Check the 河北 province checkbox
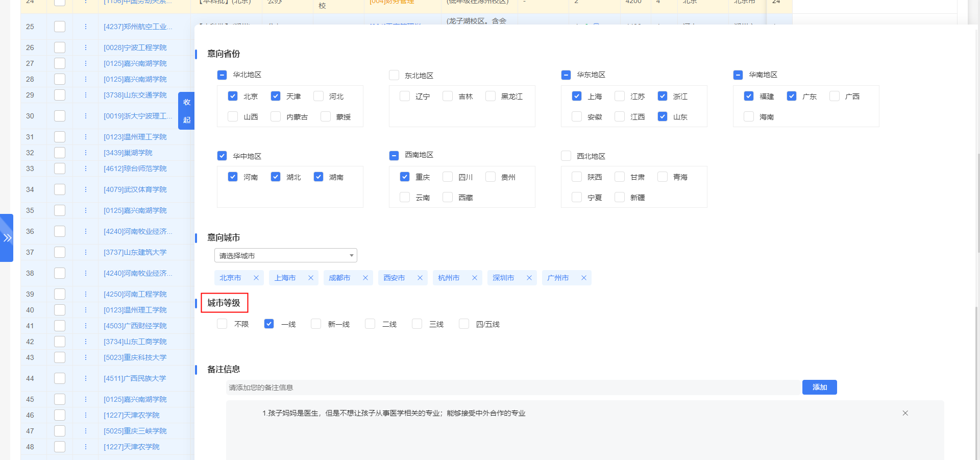Viewport: 980px width, 460px height. click(x=318, y=96)
